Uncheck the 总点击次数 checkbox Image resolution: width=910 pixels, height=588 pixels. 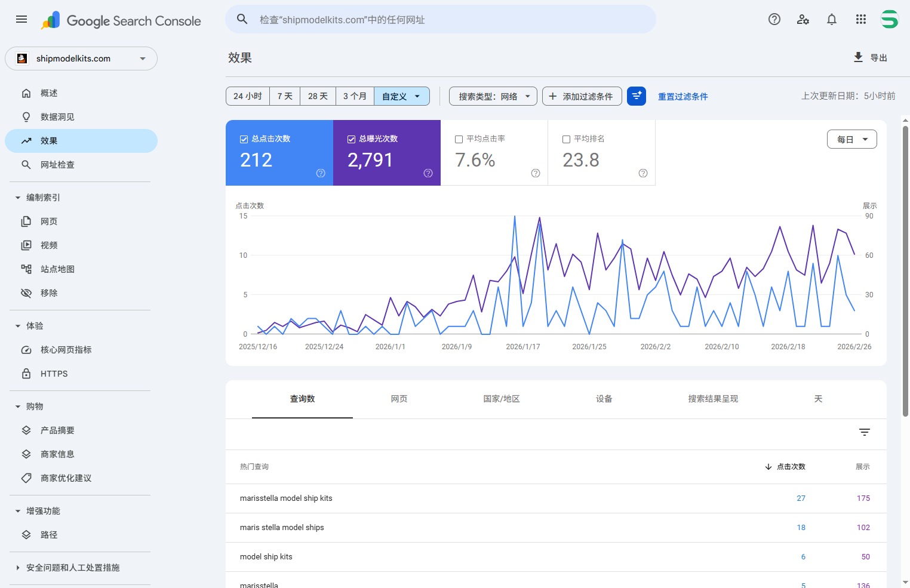click(244, 139)
